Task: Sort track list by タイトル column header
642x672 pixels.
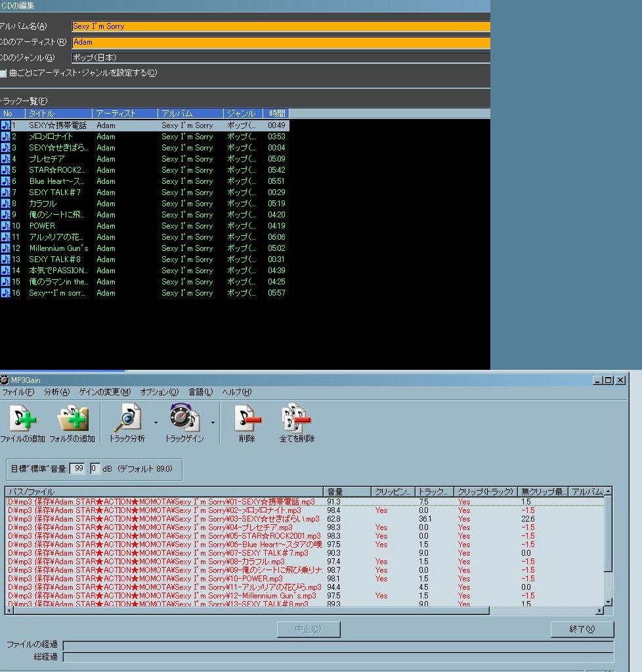Action: (58, 114)
